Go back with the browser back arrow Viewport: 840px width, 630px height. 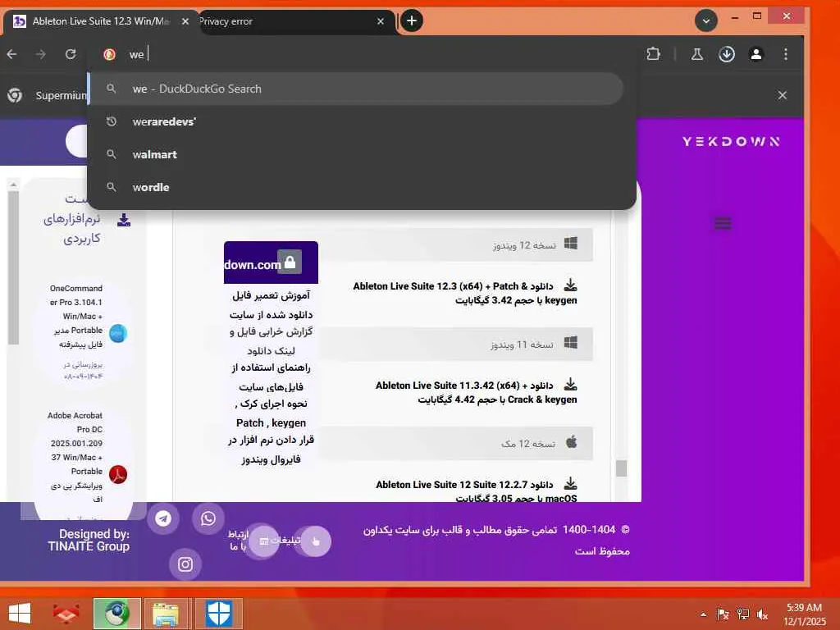tap(11, 54)
